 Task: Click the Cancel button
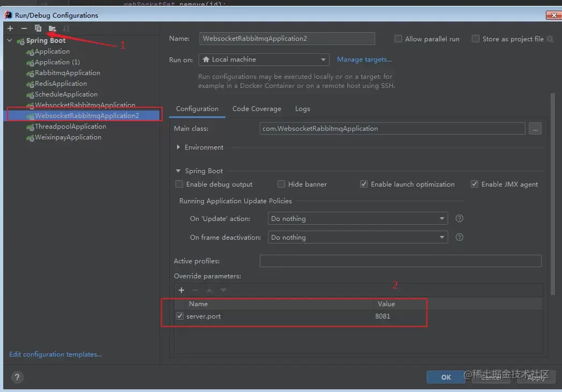tap(491, 377)
